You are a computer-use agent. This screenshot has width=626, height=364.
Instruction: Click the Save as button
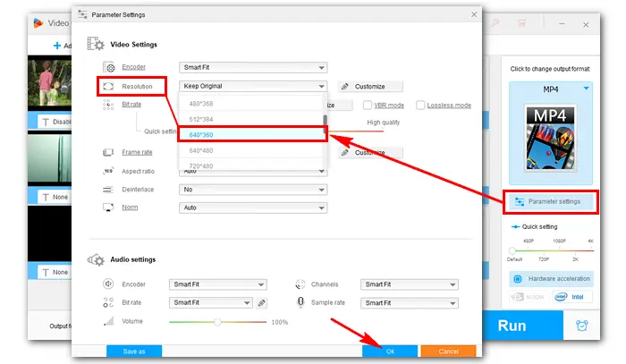pos(134,351)
